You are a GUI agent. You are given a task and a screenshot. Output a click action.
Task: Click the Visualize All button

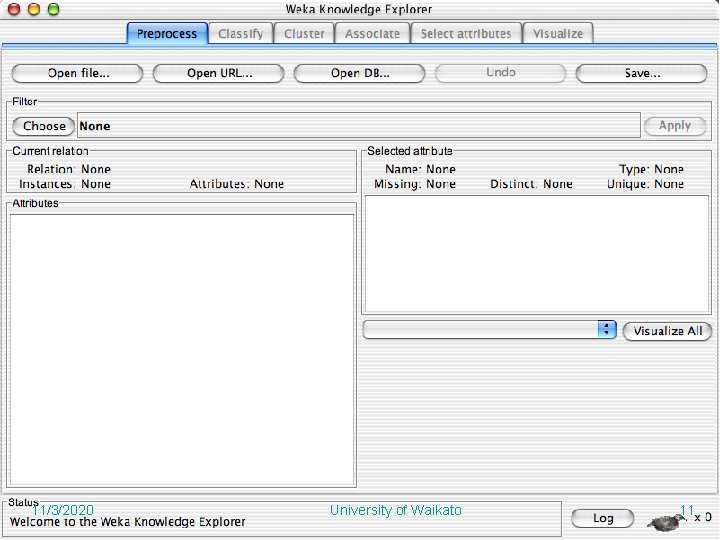(x=668, y=331)
